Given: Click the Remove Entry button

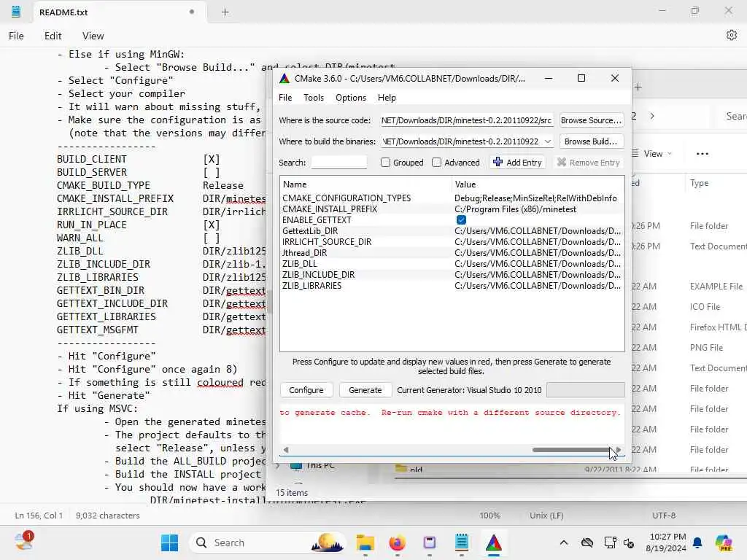Looking at the screenshot, I should [x=589, y=163].
